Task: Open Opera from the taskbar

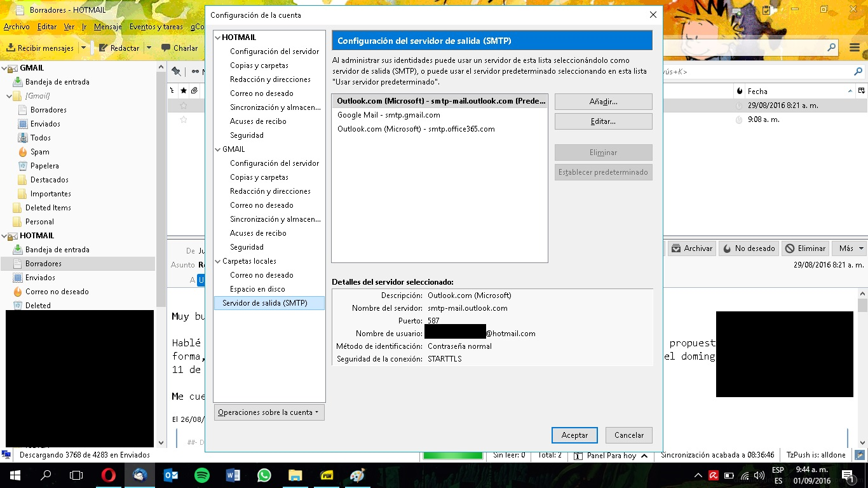Action: [108, 475]
